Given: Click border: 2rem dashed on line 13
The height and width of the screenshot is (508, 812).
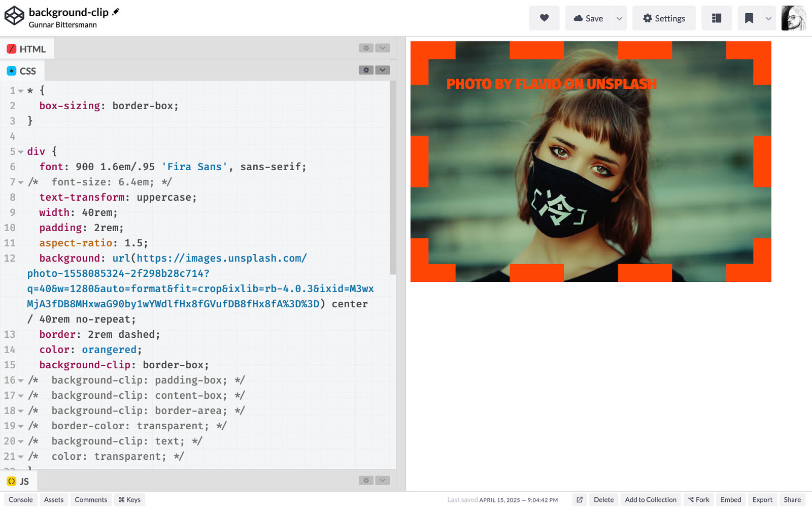Looking at the screenshot, I should (99, 335).
